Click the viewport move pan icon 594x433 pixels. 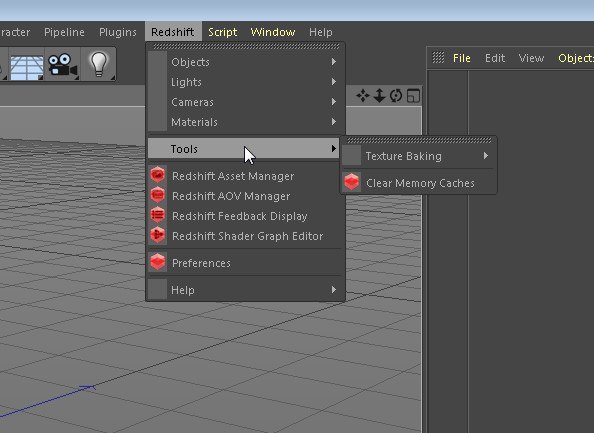(363, 95)
